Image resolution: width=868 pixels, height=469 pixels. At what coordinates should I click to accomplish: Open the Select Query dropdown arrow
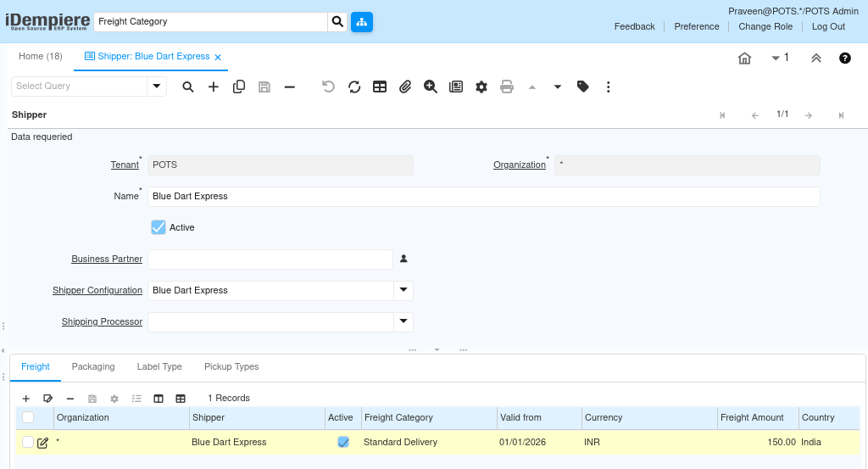(x=157, y=86)
